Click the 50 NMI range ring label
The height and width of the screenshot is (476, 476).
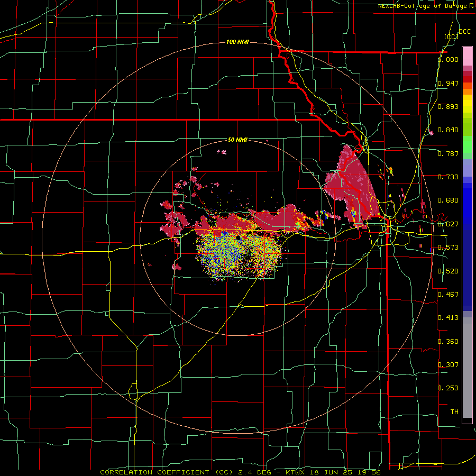tap(237, 140)
